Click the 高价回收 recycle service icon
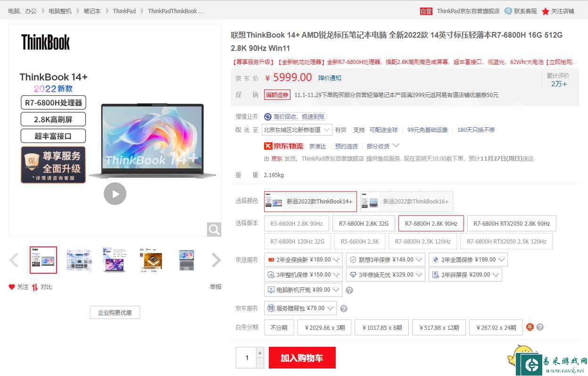Screen dimensions: 588x376 [x=268, y=116]
